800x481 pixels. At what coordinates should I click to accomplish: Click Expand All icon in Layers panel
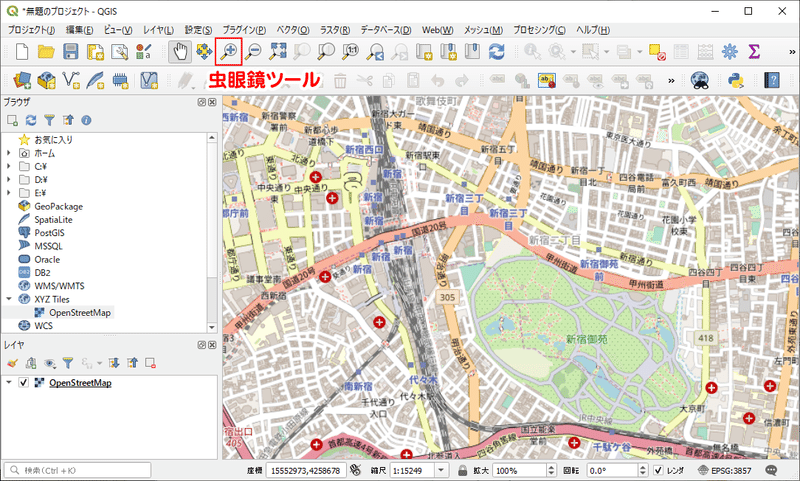[114, 363]
